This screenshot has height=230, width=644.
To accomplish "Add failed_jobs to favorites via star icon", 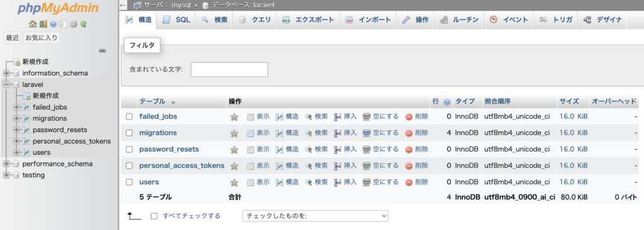I will click(234, 117).
